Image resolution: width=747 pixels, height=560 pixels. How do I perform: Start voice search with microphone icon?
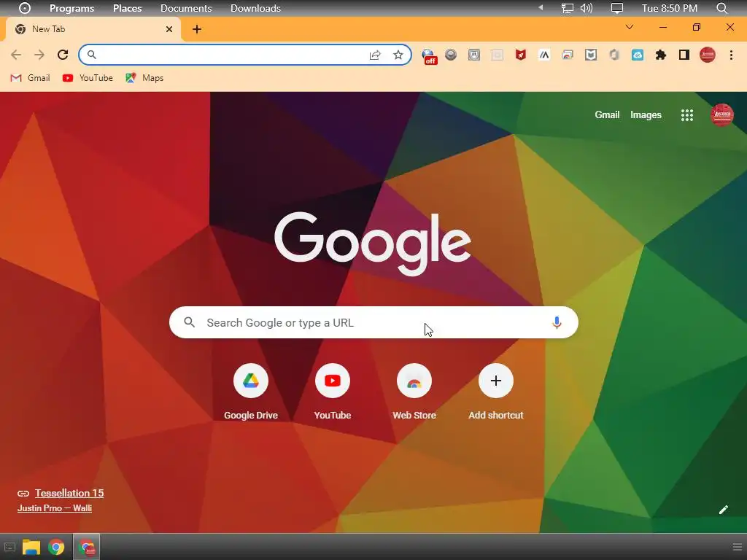coord(557,322)
